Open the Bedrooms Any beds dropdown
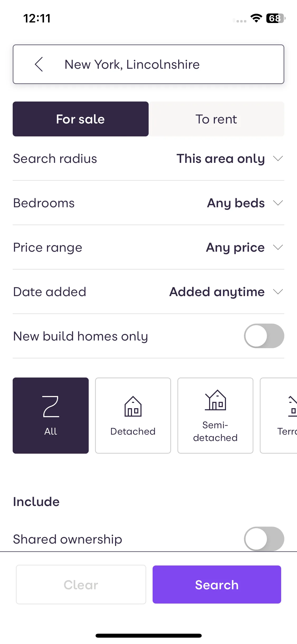The width and height of the screenshot is (297, 644). point(245,203)
